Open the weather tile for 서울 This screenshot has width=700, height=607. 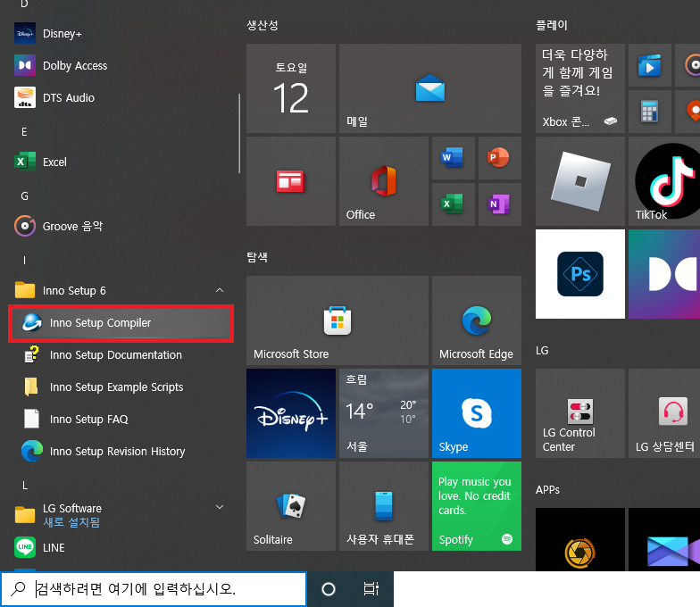384,413
